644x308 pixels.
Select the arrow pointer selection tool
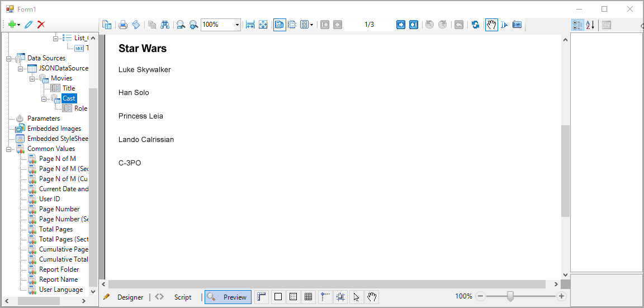357,297
